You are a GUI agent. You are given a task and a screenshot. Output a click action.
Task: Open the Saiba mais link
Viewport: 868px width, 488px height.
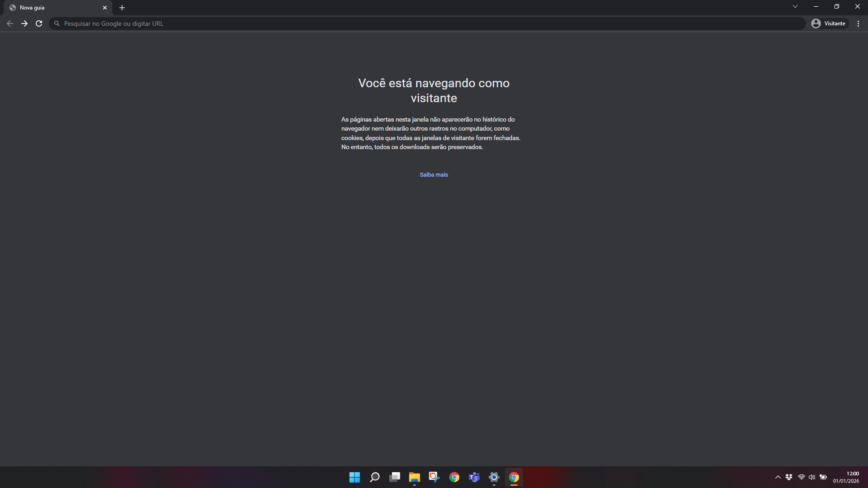[434, 175]
